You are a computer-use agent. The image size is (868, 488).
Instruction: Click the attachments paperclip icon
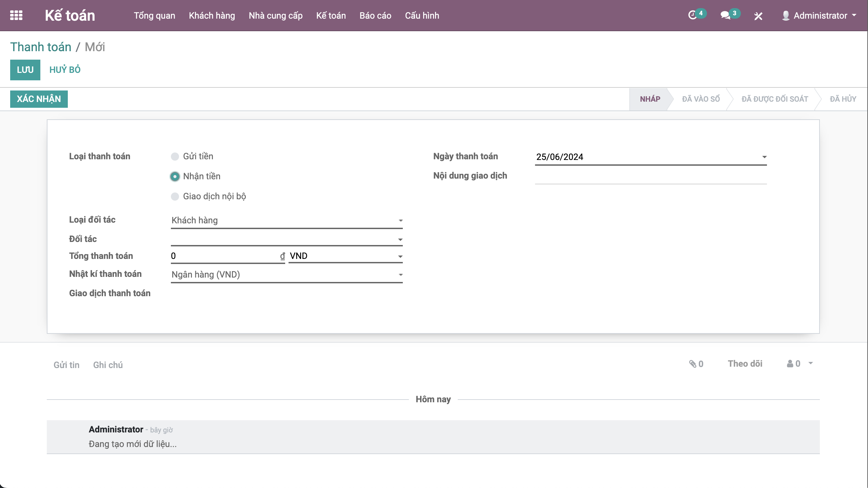(x=692, y=364)
